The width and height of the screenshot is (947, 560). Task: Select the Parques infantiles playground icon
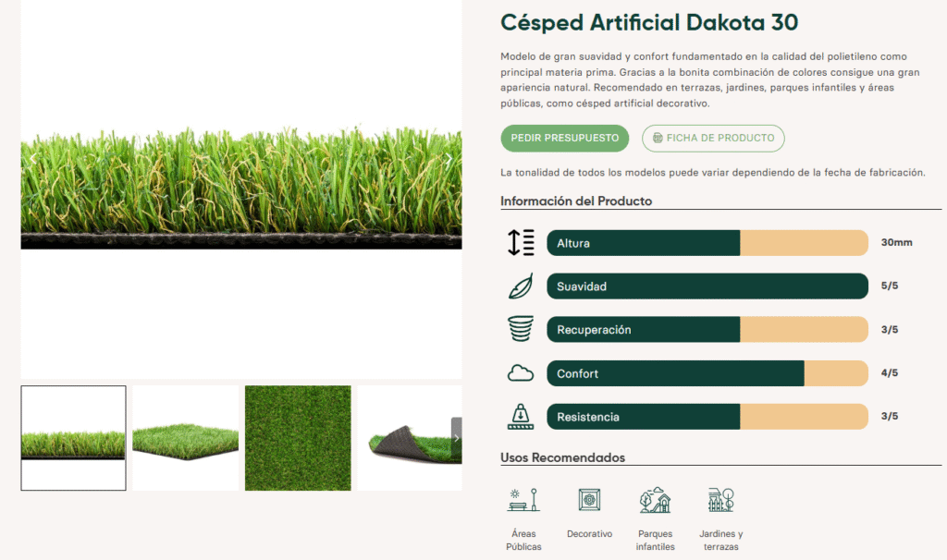point(655,500)
